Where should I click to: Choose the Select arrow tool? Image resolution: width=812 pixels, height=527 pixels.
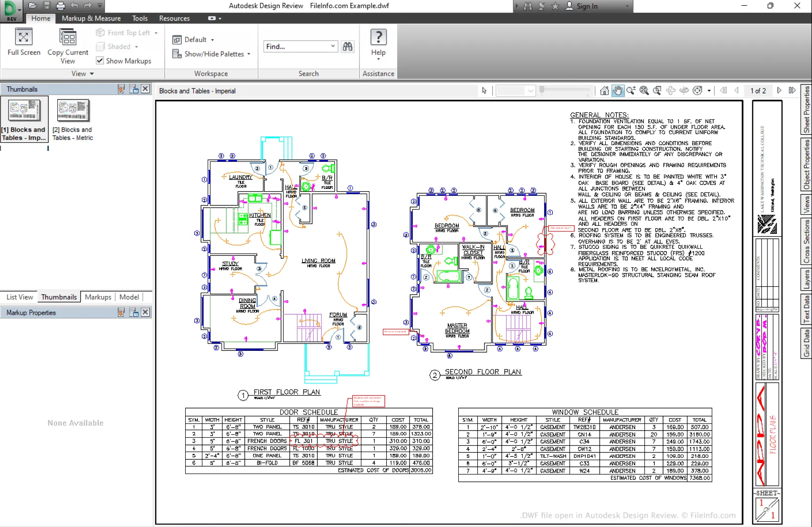[485, 91]
